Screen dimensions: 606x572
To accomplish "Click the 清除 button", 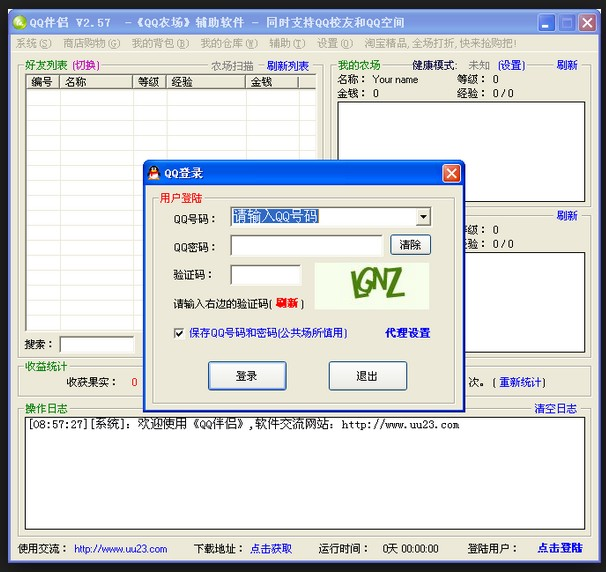I will coord(410,245).
